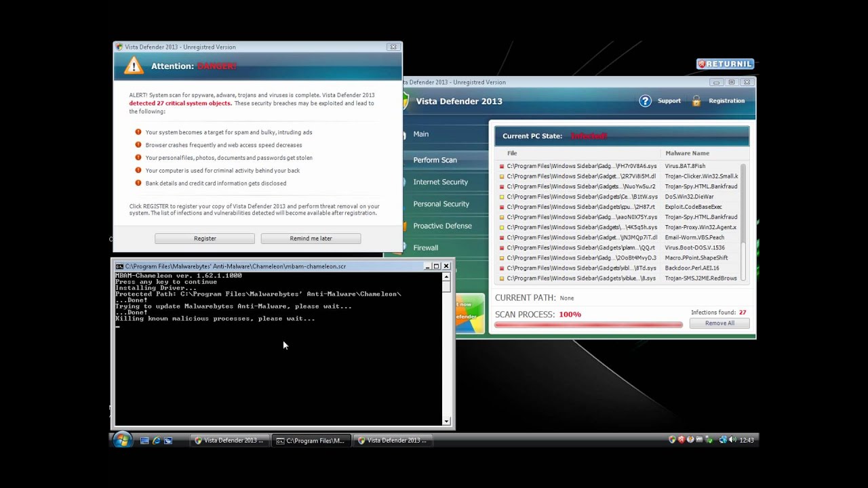Select the file path ending NuoYw5u.r2

click(x=581, y=186)
